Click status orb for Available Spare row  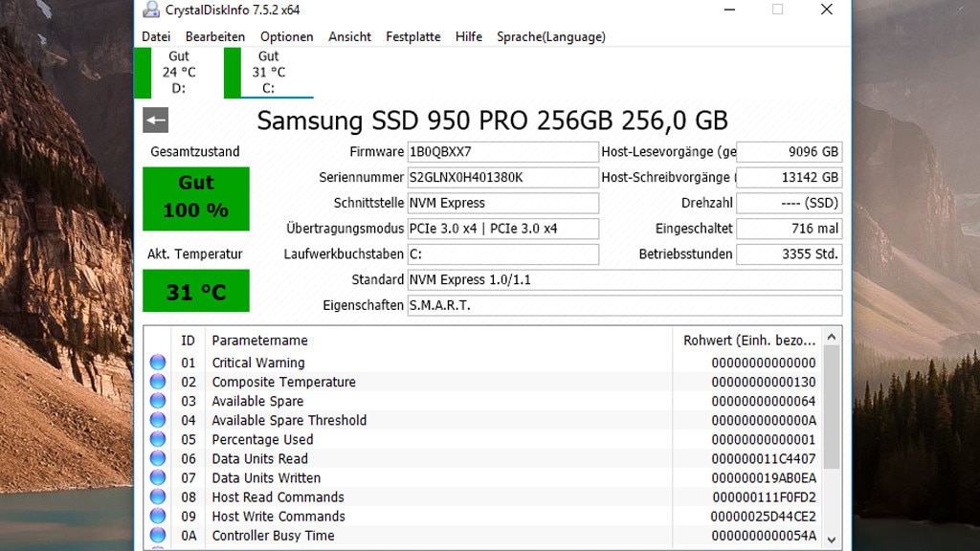coord(158,401)
